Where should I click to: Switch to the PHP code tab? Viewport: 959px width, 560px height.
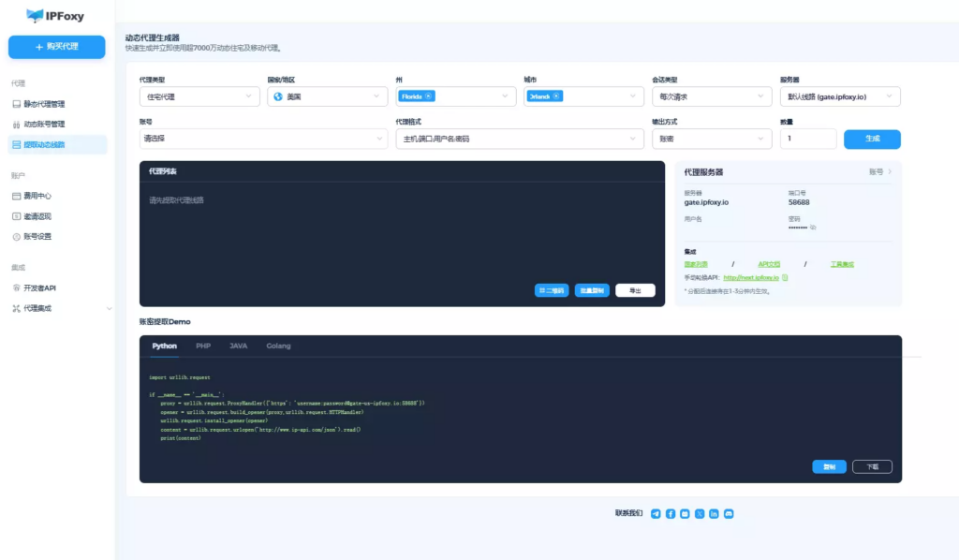[x=203, y=346]
